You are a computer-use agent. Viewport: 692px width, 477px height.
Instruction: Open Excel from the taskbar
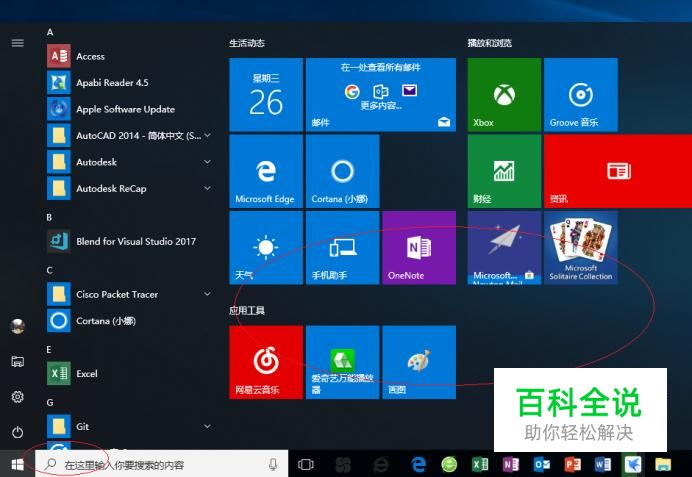click(x=480, y=464)
